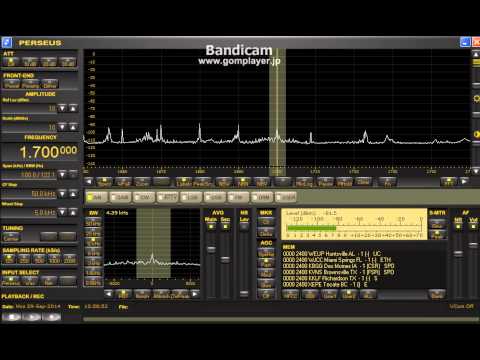480x360 pixels.
Task: Decrease amplitude Scale with down arrow
Action: (62, 127)
